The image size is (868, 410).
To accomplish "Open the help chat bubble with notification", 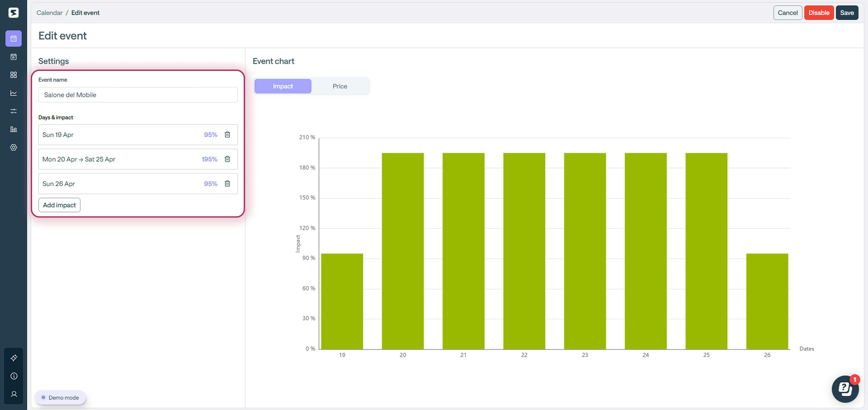I will click(x=845, y=389).
